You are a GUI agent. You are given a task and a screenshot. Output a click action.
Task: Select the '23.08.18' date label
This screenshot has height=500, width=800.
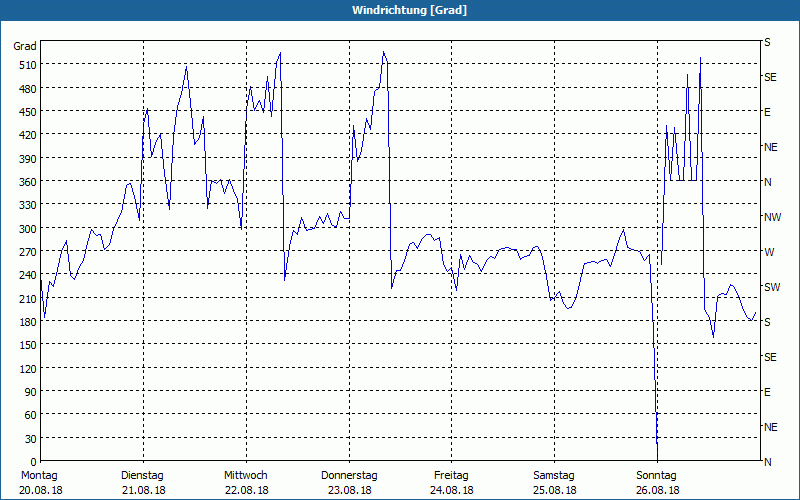pyautogui.click(x=349, y=490)
